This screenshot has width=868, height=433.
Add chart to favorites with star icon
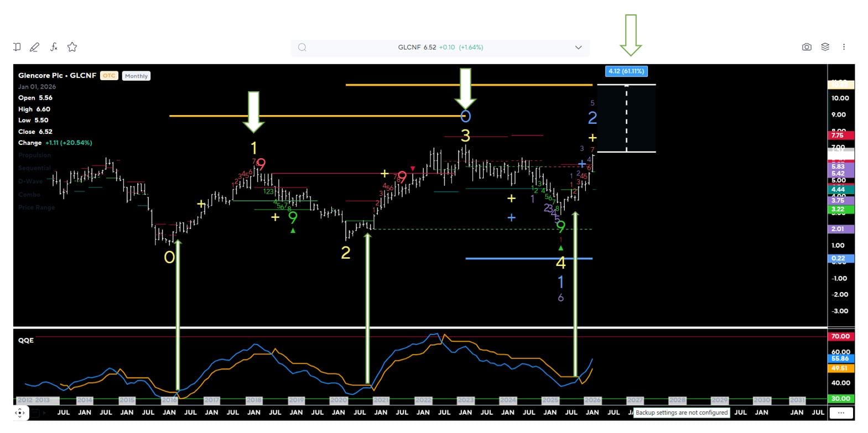pyautogui.click(x=72, y=48)
